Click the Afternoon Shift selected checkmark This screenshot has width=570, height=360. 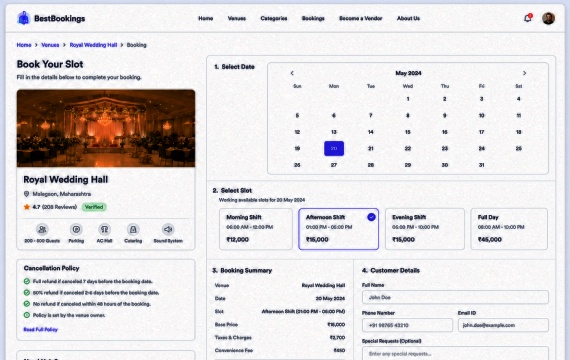371,217
